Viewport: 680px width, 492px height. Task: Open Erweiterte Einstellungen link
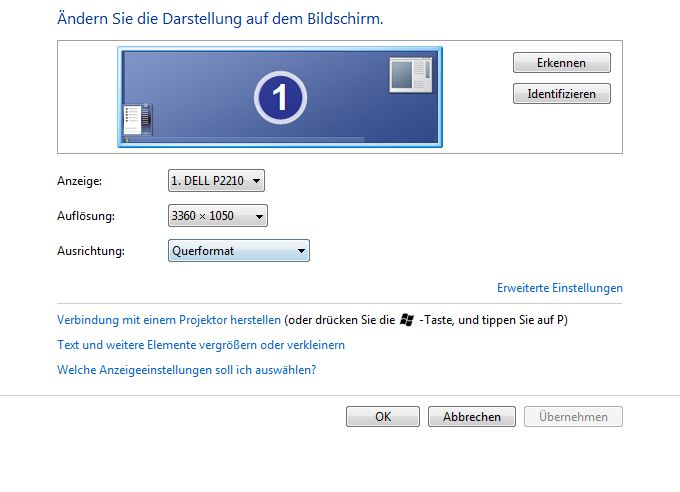coord(559,288)
